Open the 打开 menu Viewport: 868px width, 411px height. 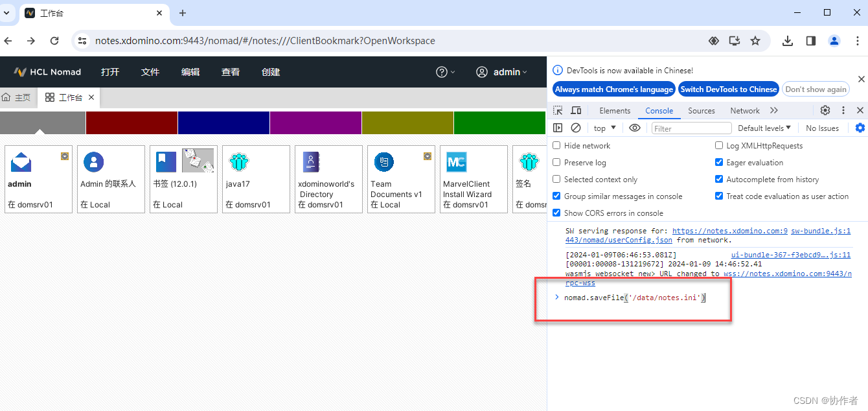[110, 72]
